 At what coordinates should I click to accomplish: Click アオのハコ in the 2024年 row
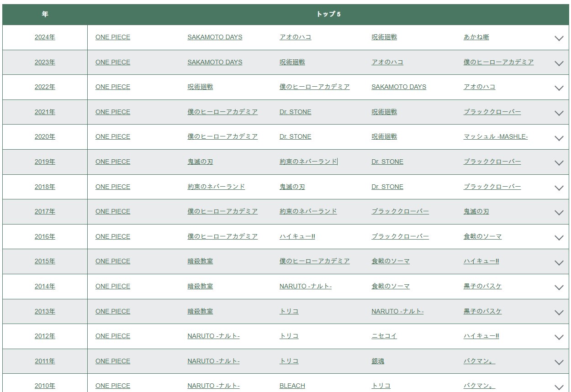pos(296,37)
